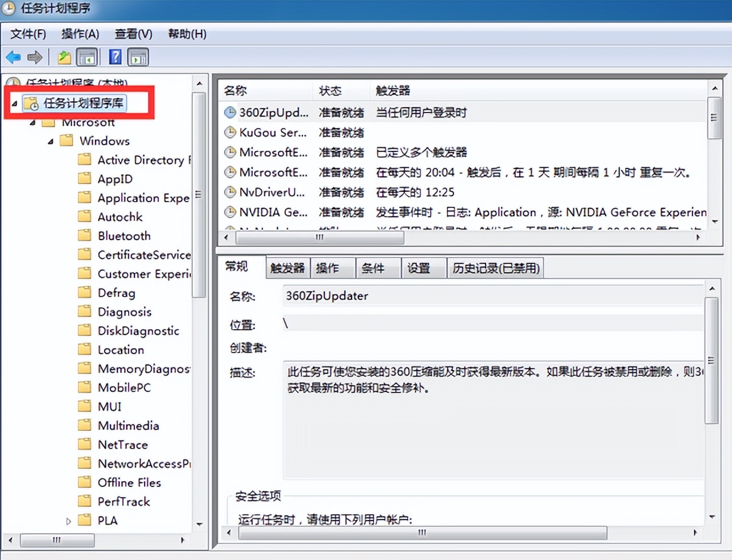Open Help via the question mark toolbar icon

(114, 57)
